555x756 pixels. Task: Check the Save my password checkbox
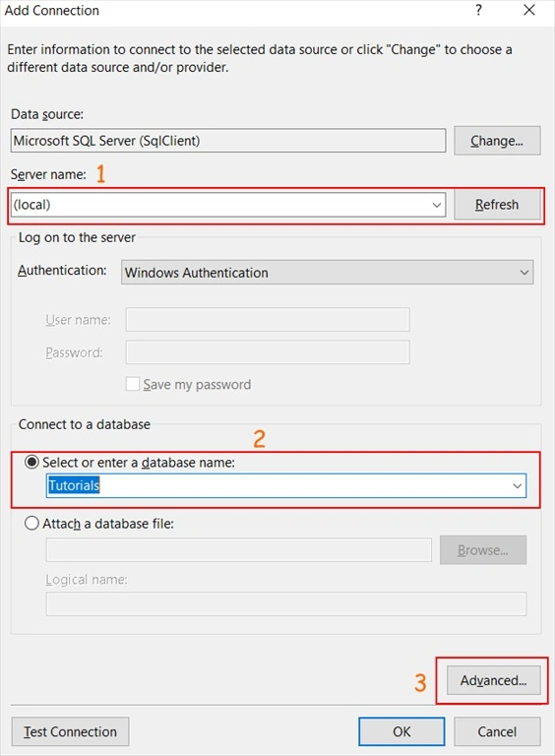pyautogui.click(x=133, y=384)
